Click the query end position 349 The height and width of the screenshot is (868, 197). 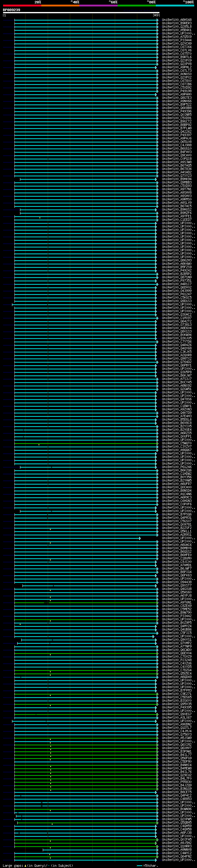(155, 15)
